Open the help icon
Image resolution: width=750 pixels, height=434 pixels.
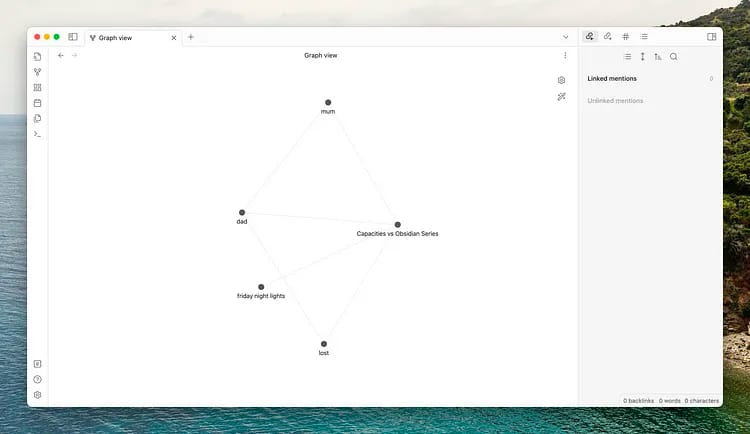(37, 379)
